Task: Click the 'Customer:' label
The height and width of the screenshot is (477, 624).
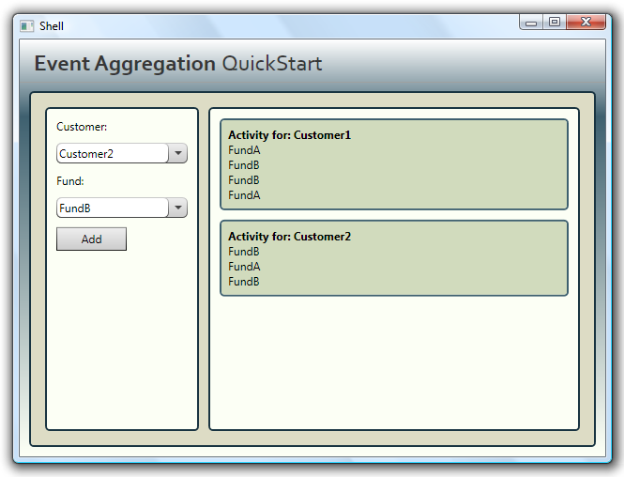Action: (x=82, y=127)
